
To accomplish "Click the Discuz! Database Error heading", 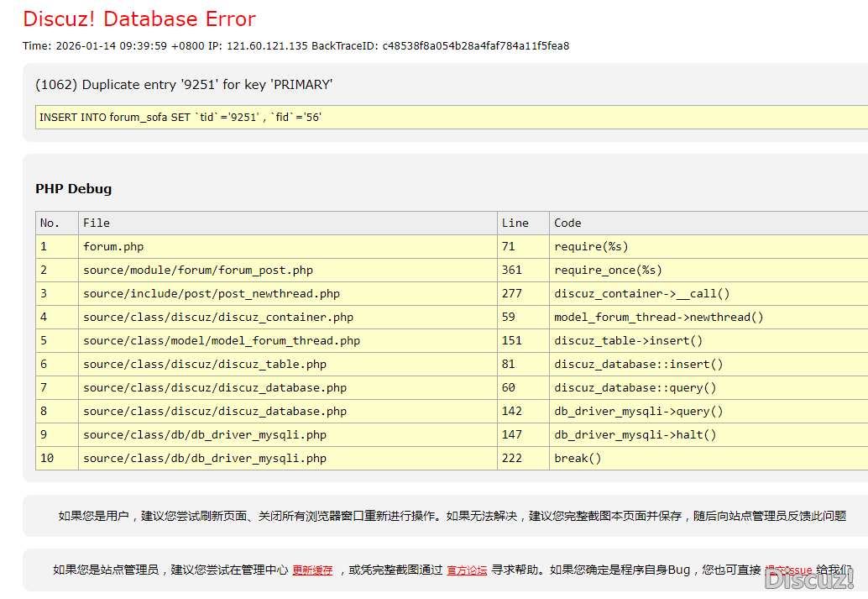I will point(139,19).
